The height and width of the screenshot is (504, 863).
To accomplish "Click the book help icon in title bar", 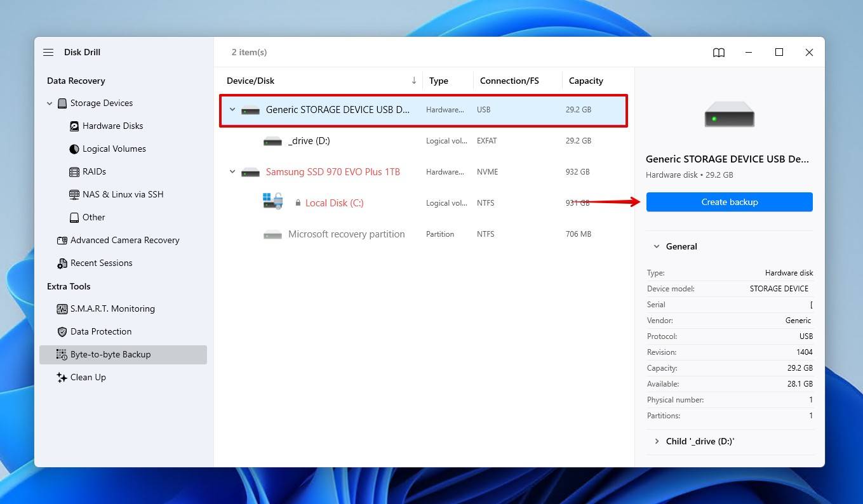I will coord(718,53).
